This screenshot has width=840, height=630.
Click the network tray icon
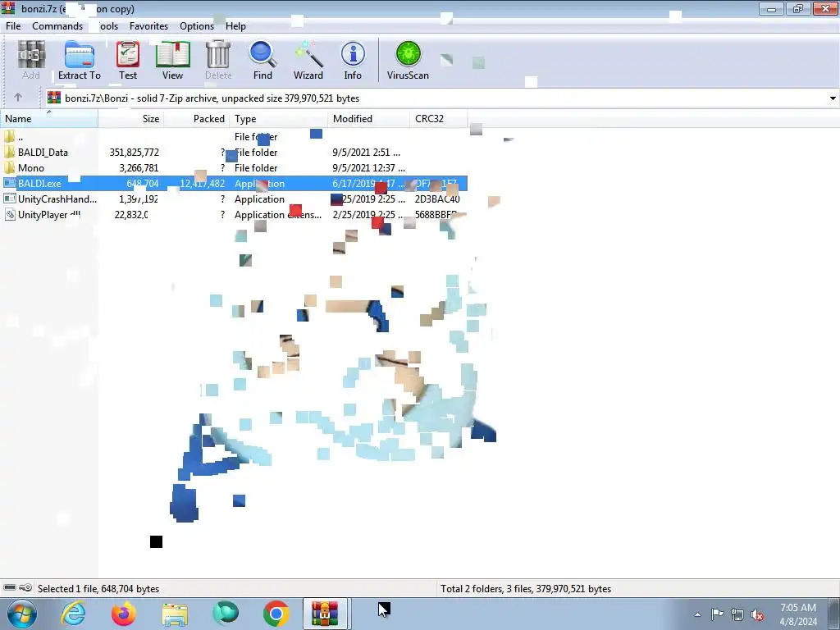coord(737,614)
